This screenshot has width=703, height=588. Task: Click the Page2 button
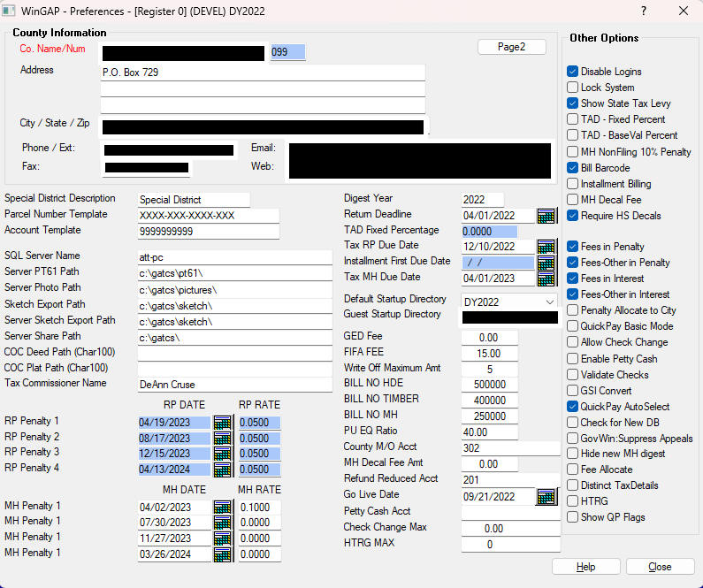click(511, 47)
